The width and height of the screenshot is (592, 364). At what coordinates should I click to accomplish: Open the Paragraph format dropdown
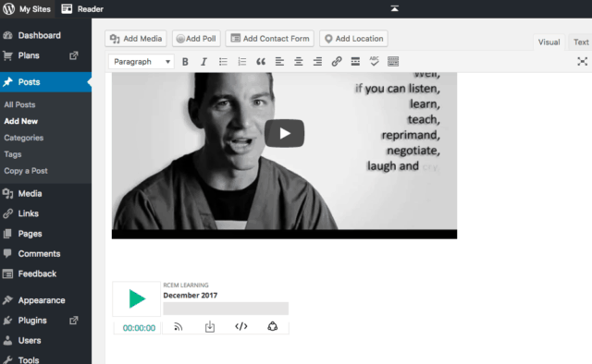[142, 62]
